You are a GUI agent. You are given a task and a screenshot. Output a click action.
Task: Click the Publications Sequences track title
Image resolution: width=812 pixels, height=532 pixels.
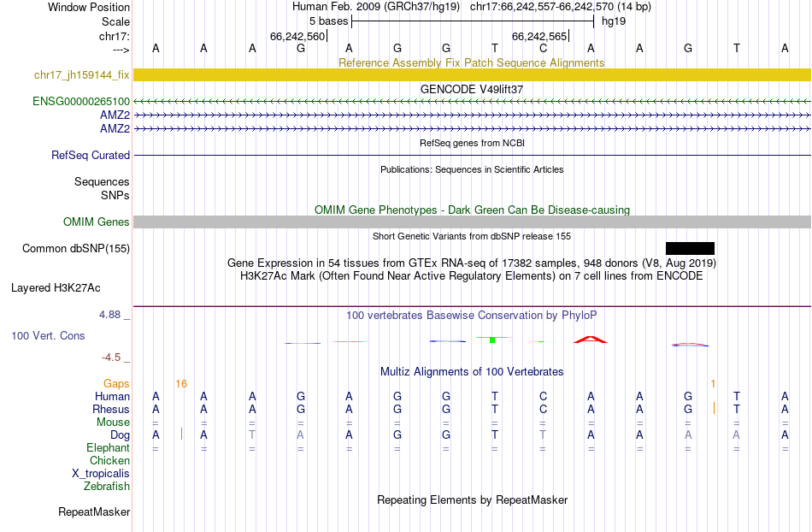tap(472, 169)
